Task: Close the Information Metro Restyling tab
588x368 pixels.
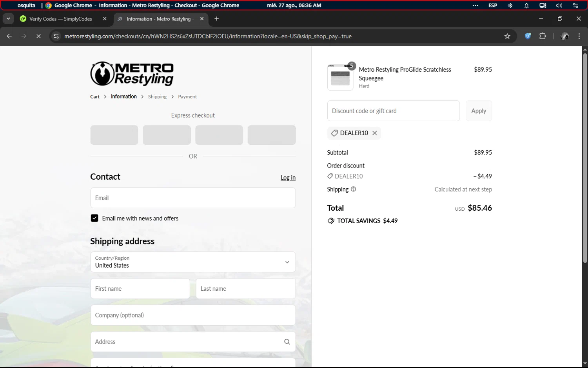Action: [x=202, y=18]
